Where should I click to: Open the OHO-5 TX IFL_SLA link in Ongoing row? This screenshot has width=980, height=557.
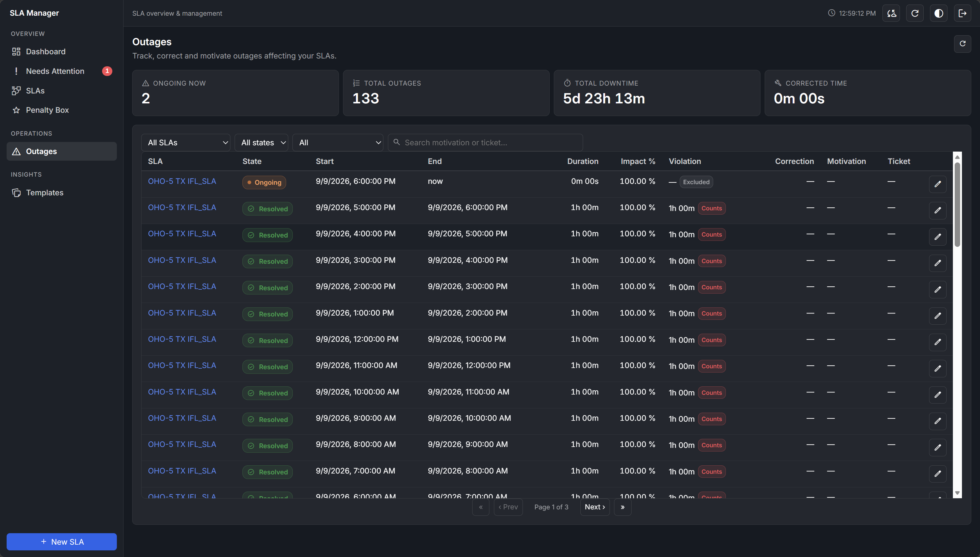point(182,181)
